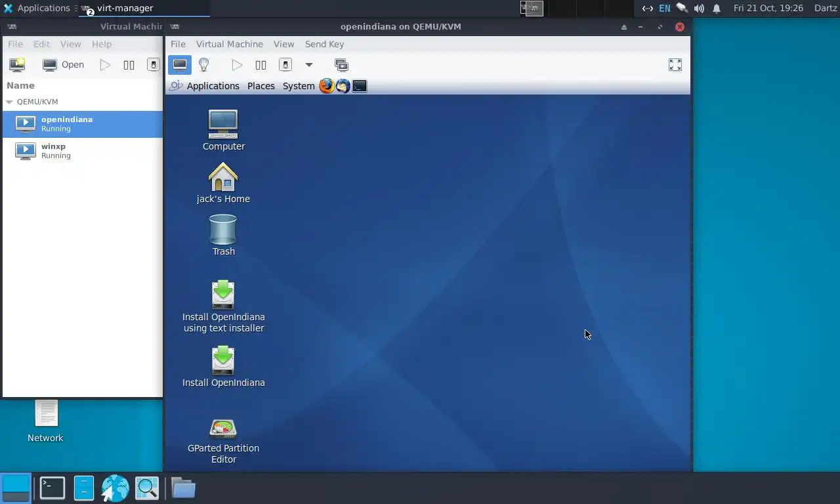Viewport: 840px width, 504px height.
Task: Pause the openindiana virtual machine
Action: tap(261, 64)
